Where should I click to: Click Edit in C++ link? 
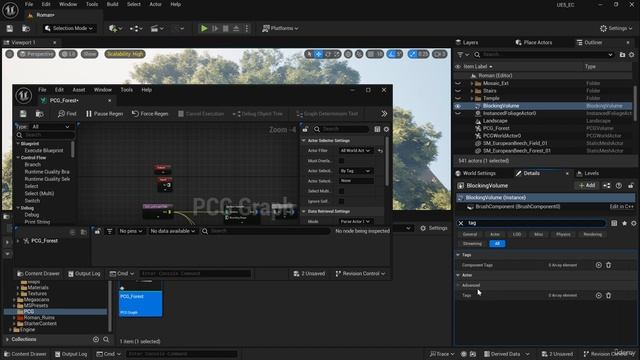click(622, 207)
